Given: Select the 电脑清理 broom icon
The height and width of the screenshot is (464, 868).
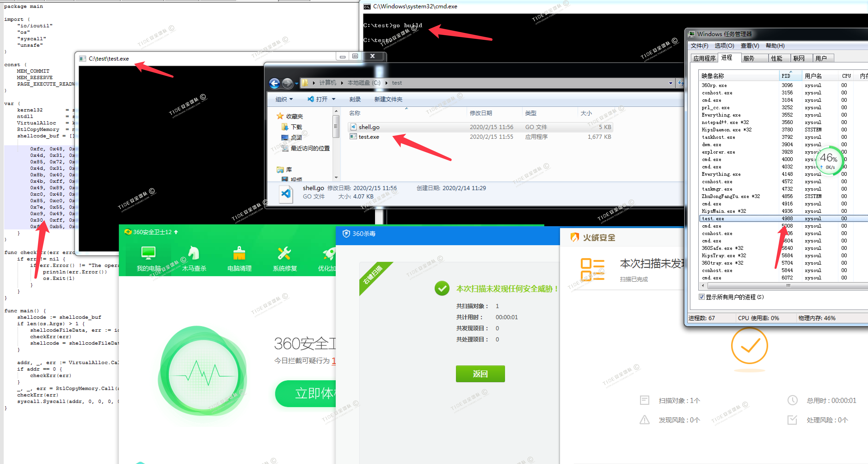Looking at the screenshot, I should [239, 254].
